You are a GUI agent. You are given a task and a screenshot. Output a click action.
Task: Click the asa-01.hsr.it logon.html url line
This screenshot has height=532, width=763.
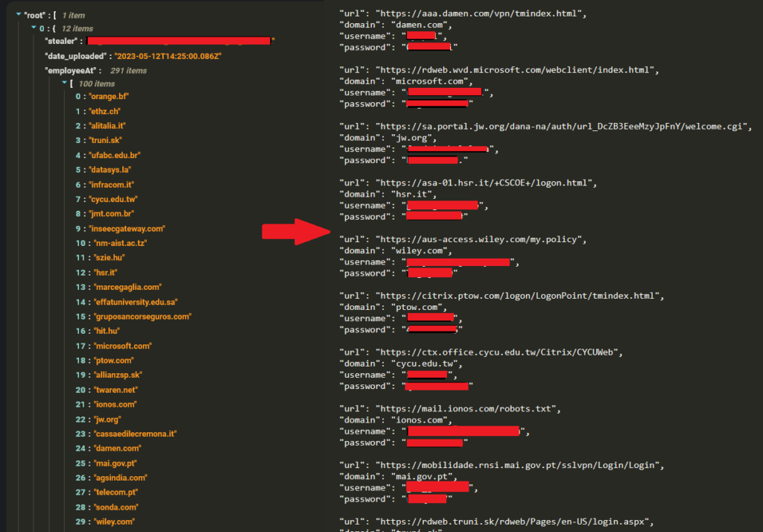(468, 183)
